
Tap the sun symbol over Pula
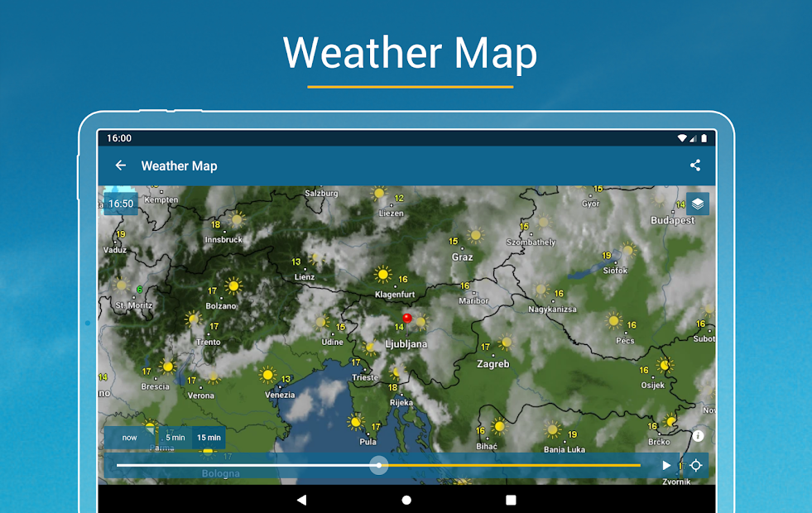(x=357, y=424)
